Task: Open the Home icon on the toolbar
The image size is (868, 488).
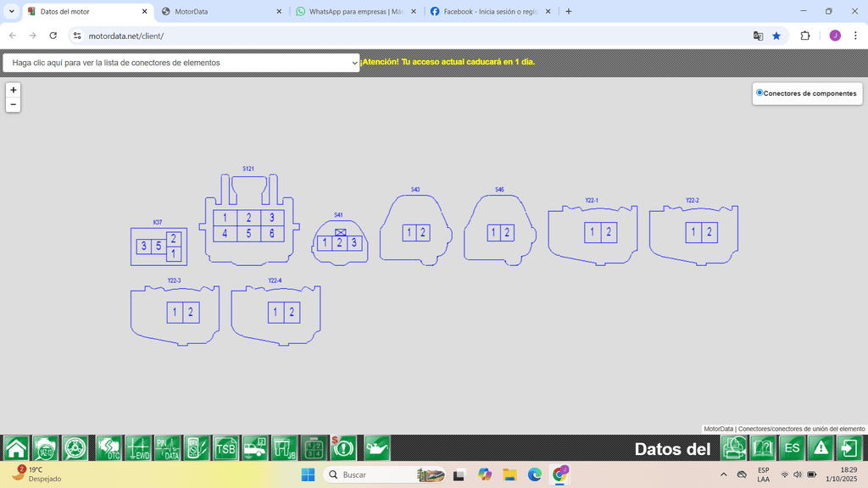Action: (x=14, y=448)
